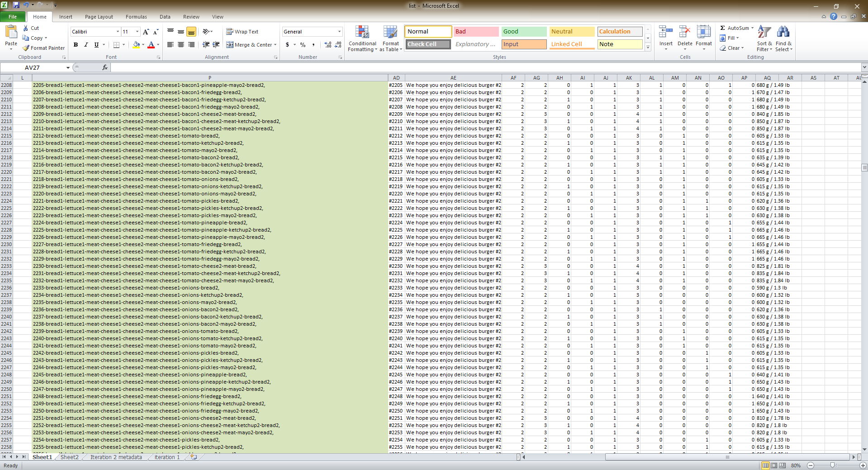Click the Paste icon in Clipboard group
This screenshot has width=868, height=470.
(x=11, y=33)
